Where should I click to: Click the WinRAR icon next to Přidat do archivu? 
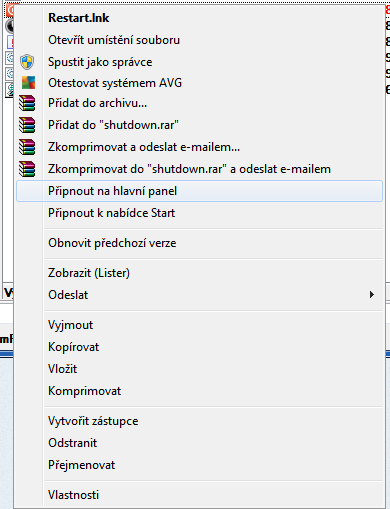click(27, 103)
